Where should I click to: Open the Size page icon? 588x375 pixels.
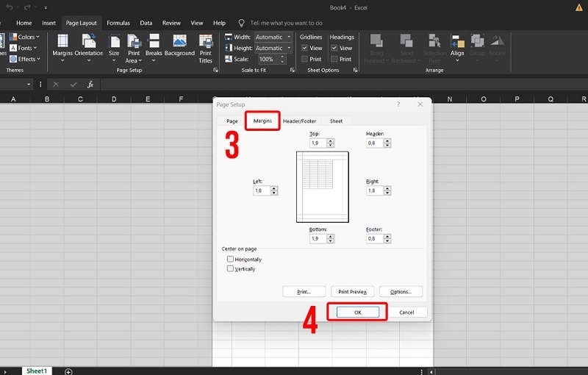coord(114,43)
